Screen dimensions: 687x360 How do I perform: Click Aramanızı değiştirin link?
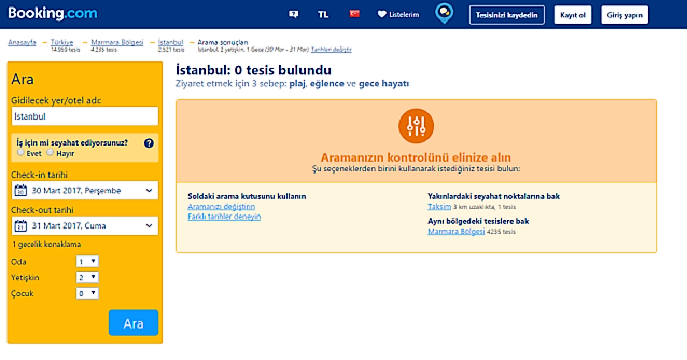pos(221,206)
